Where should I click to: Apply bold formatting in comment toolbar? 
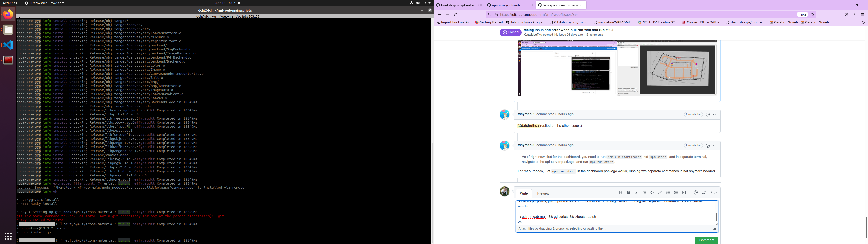pos(628,192)
